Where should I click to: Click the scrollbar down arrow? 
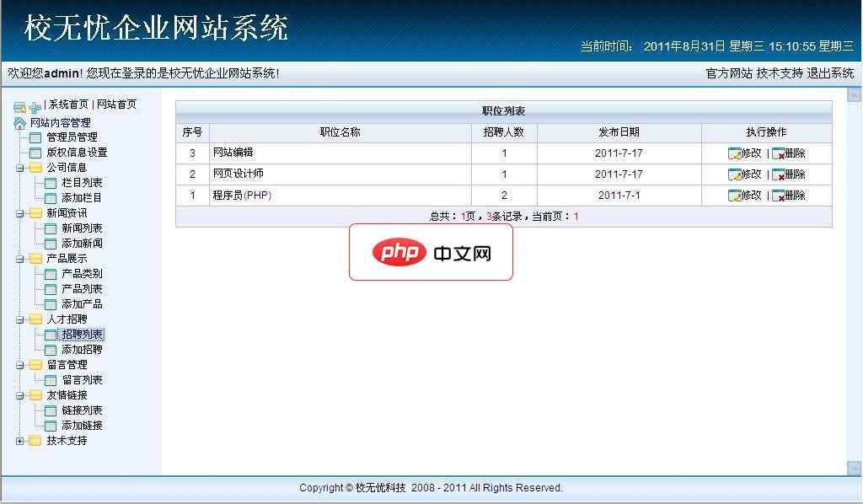[855, 468]
